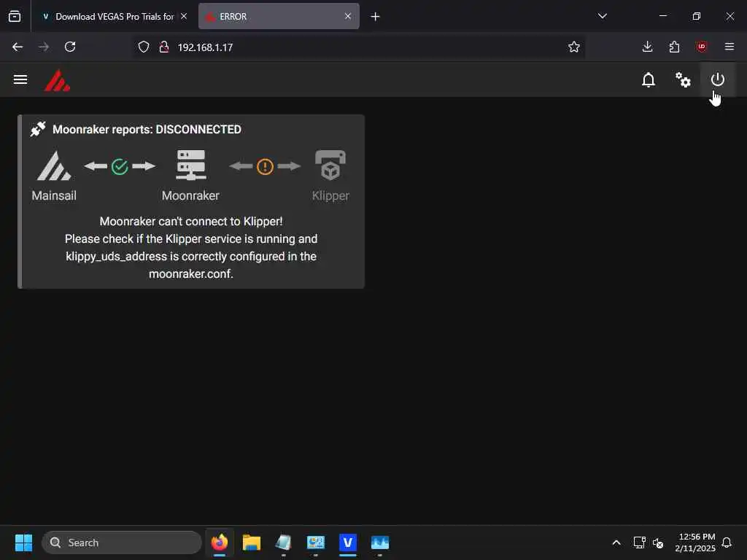
Task: Click the "Klipper" label in the diagram
Action: click(x=330, y=195)
